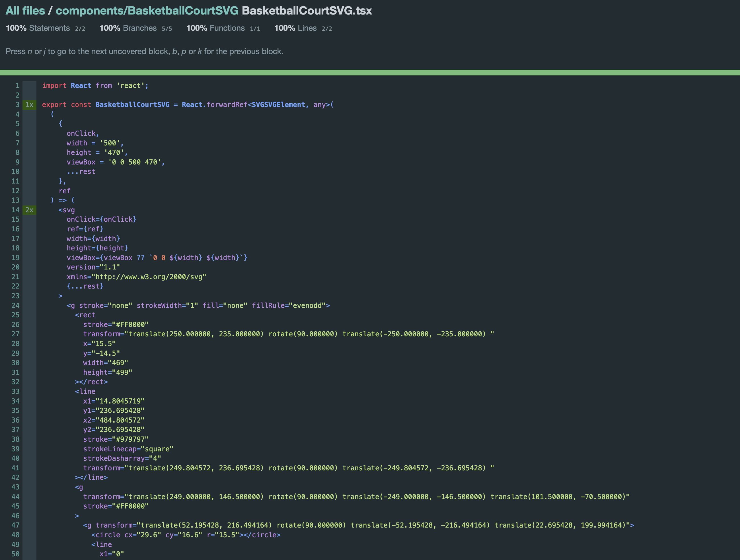Click the ...rest line on line 10
Image resolution: width=740 pixels, height=560 pixels.
(81, 172)
